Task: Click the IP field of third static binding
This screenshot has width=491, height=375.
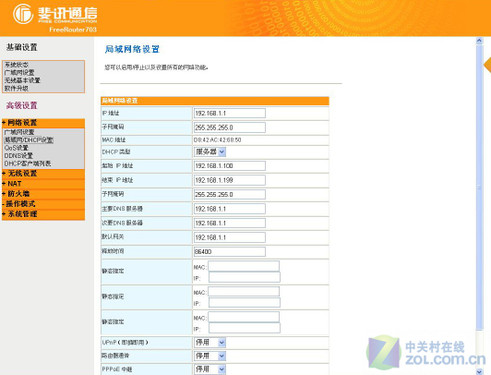Action: [x=244, y=328]
